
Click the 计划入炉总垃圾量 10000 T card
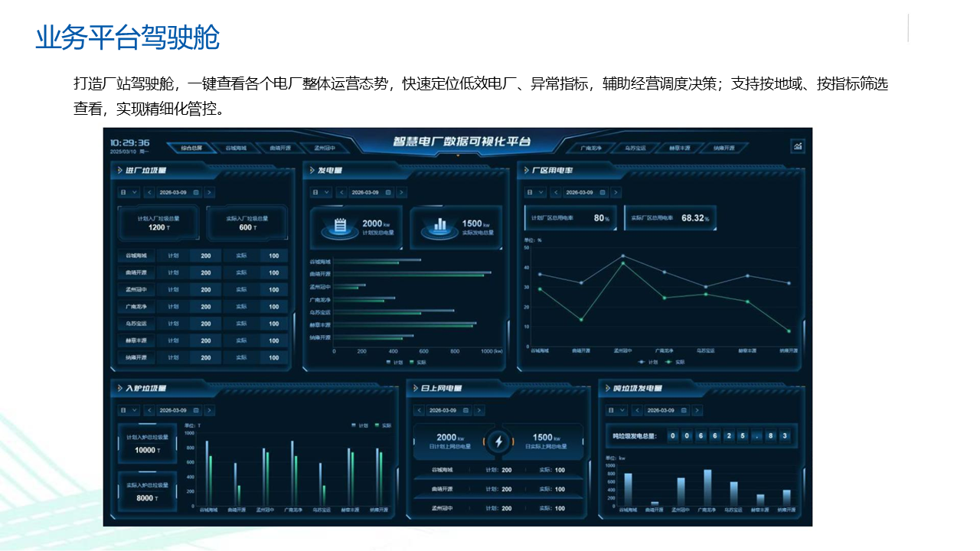(147, 443)
